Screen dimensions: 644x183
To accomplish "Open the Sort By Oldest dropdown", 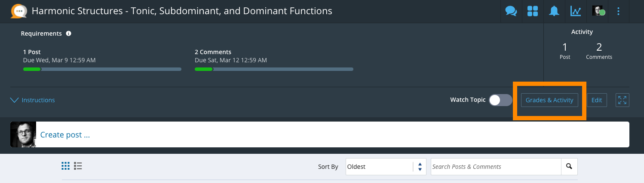I will (386, 167).
